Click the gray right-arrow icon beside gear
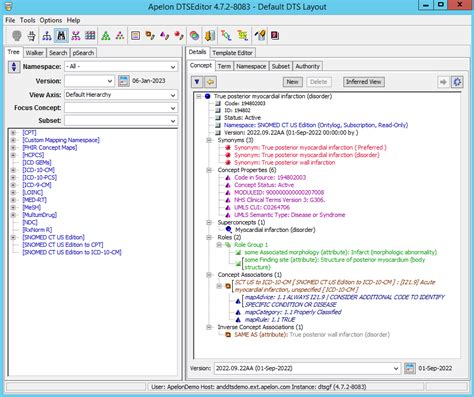The width and height of the screenshot is (474, 397). coord(443,82)
